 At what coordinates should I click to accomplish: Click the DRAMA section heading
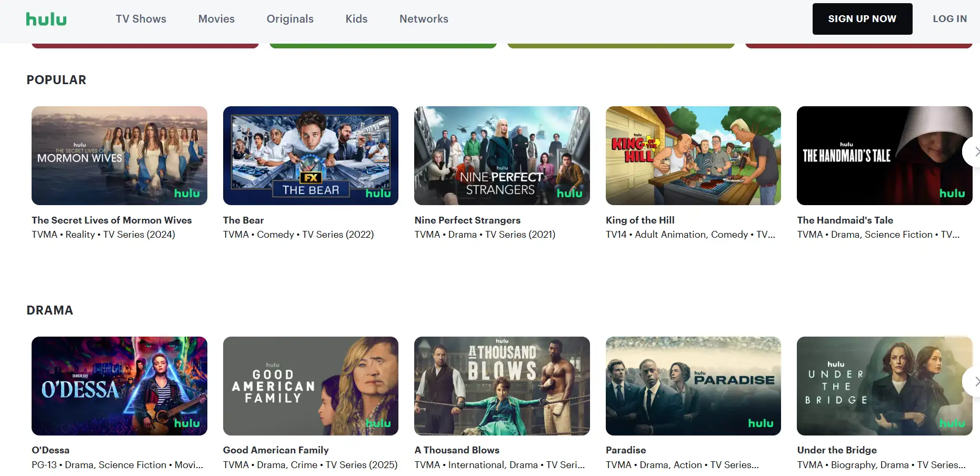point(50,310)
